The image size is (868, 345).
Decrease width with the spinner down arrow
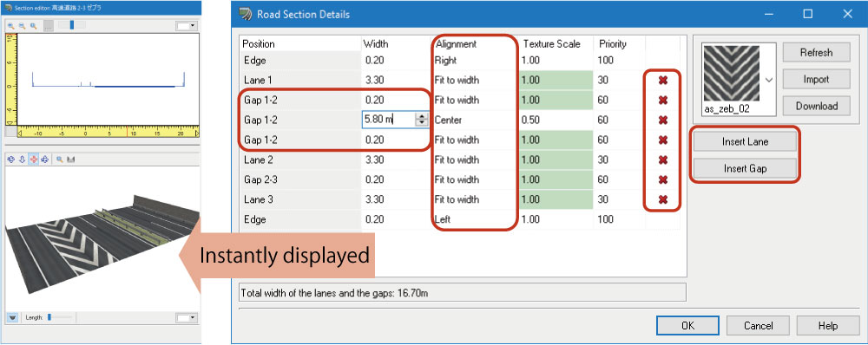(x=422, y=123)
